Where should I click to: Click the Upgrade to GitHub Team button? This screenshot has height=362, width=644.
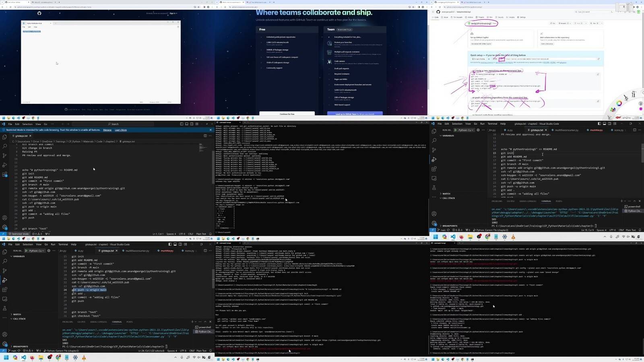pyautogui.click(x=355, y=114)
